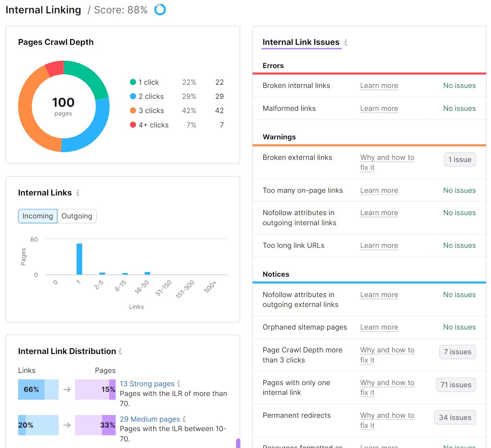This screenshot has width=491, height=448.
Task: Click No issues status for Orphaned sitemap pages
Action: pyautogui.click(x=459, y=327)
